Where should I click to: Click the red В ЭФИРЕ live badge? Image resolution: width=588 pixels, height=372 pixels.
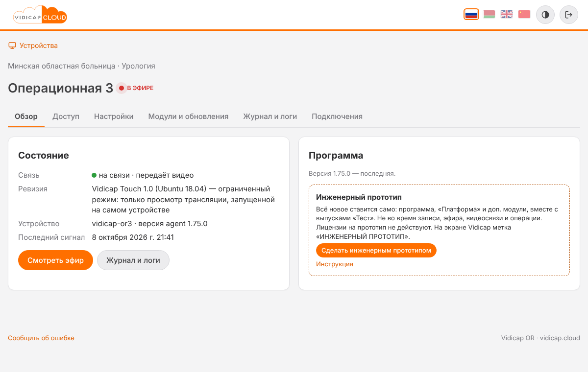coord(135,88)
